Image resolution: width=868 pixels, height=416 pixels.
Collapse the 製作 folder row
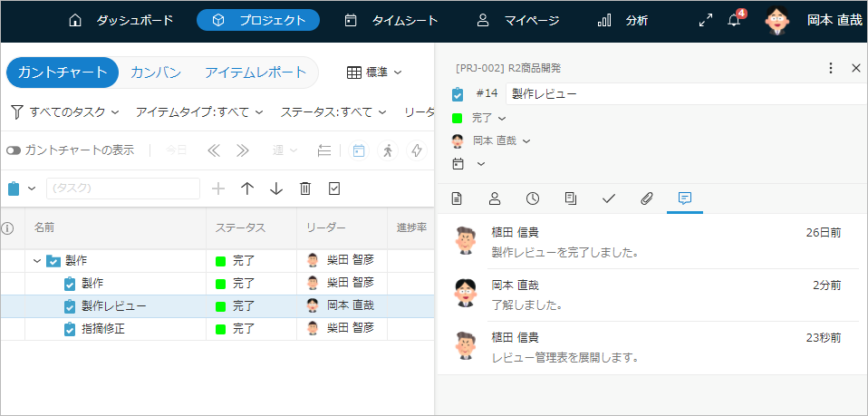tap(37, 261)
